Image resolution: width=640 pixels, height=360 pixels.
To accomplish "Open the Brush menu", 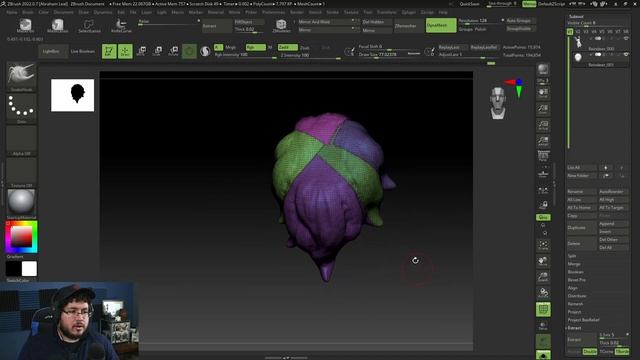I will [x=28, y=12].
